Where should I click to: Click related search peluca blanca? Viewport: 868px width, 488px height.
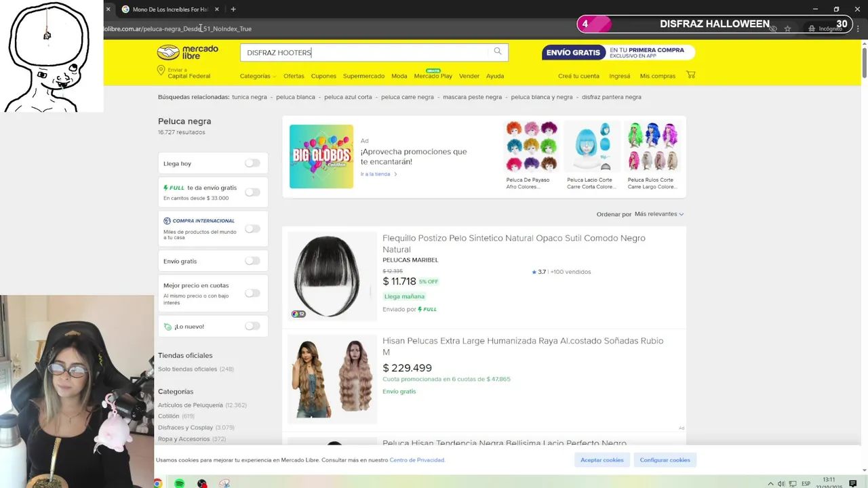(296, 97)
